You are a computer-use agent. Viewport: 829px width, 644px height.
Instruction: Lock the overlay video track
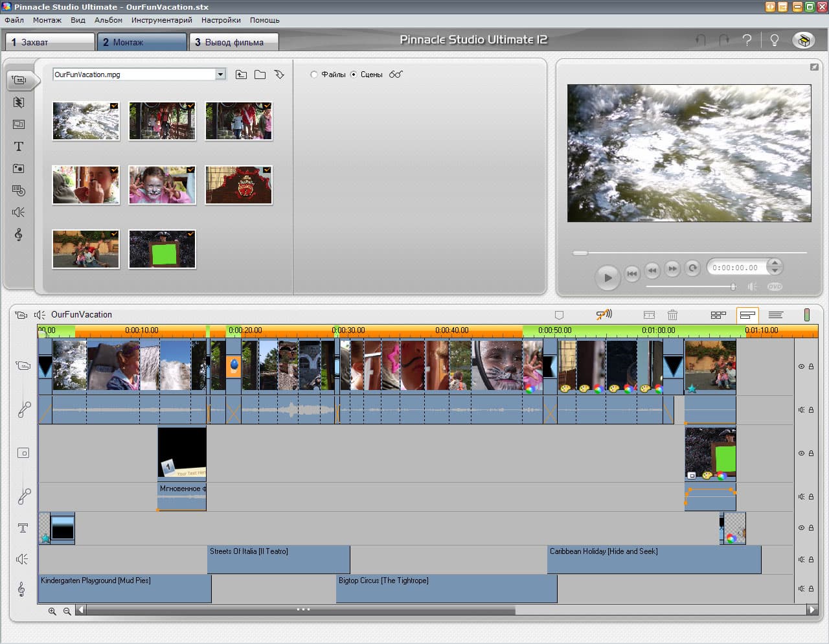click(x=811, y=454)
